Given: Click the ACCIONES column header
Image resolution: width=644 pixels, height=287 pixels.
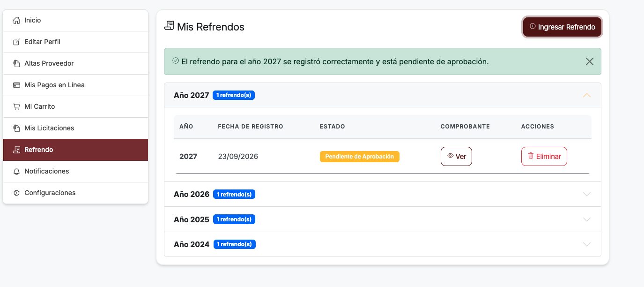Looking at the screenshot, I should [538, 127].
